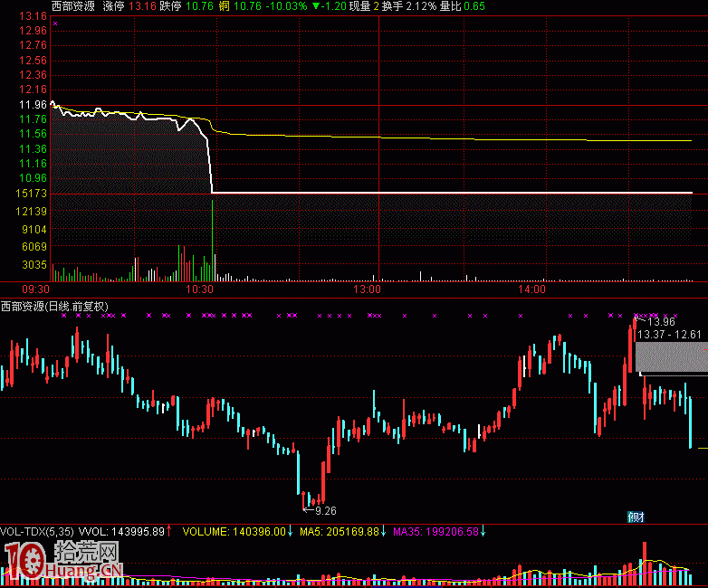The width and height of the screenshot is (708, 588).
Task: Click the 13:00 time axis label
Action: tap(367, 289)
